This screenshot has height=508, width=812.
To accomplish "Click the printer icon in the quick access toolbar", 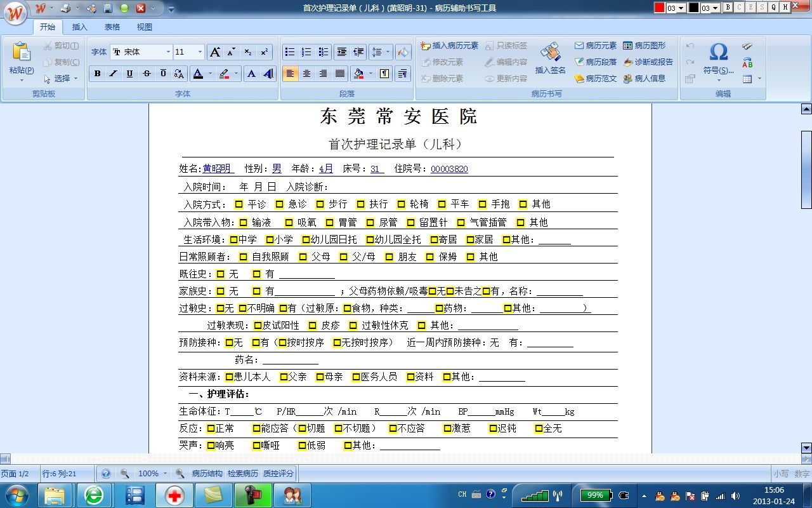I will pos(65,8).
